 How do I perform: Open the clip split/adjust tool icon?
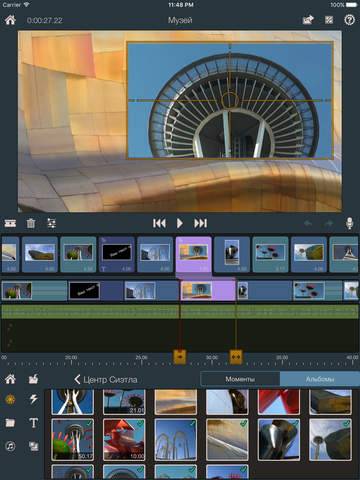tap(51, 223)
